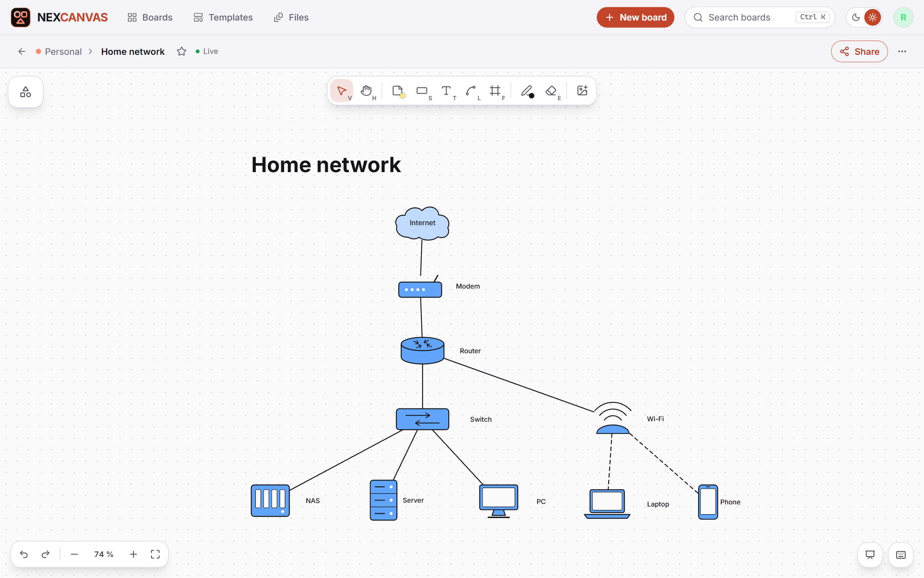The width and height of the screenshot is (924, 578).
Task: Click the NEXCANVAS logo
Action: [59, 18]
